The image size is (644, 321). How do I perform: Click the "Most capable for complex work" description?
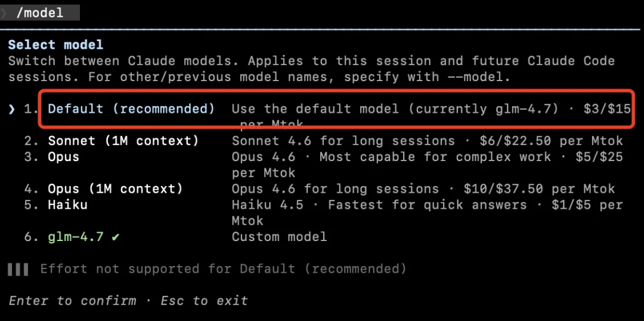(435, 157)
